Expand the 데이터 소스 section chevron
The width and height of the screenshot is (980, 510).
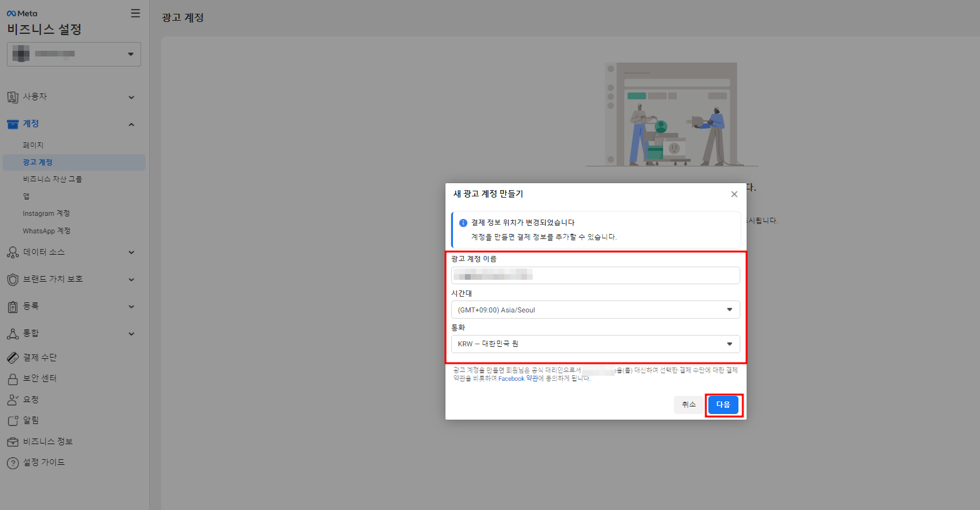(131, 252)
